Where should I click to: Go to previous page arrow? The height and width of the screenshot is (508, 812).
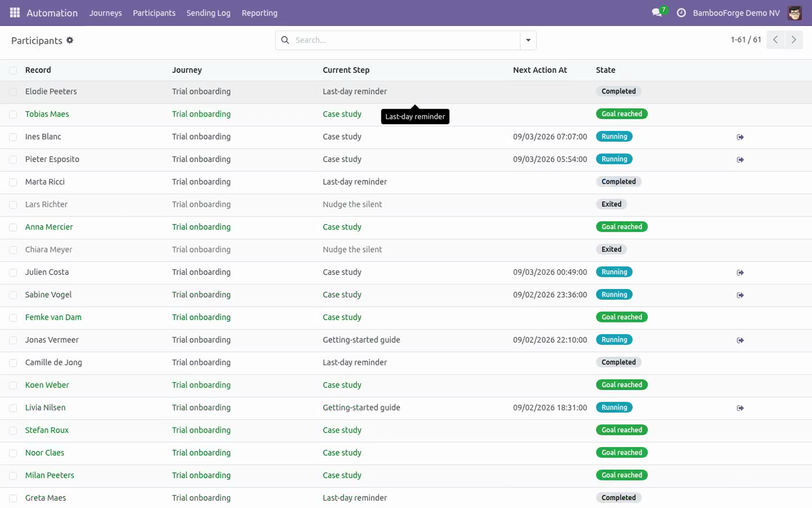point(775,40)
